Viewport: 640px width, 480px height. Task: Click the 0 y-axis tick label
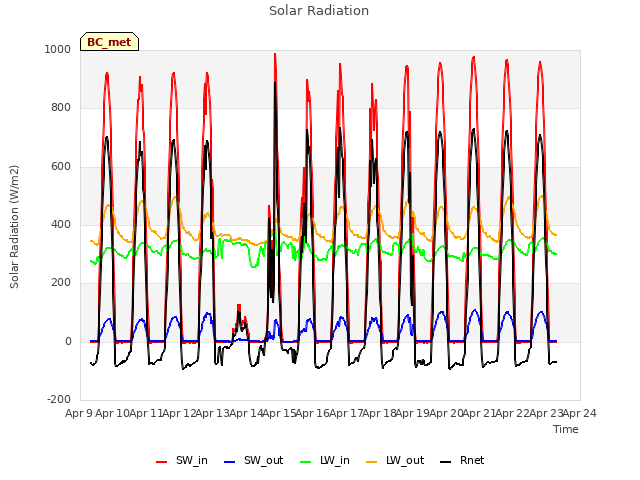click(x=68, y=342)
